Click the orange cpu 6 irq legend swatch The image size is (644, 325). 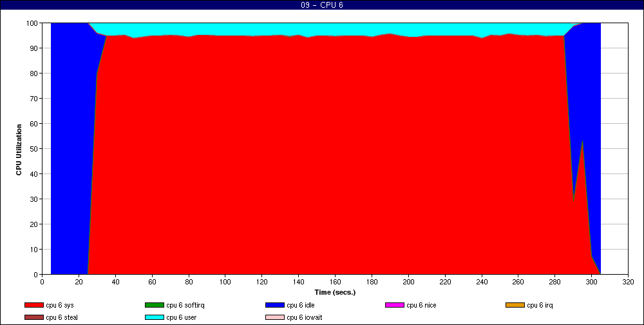pyautogui.click(x=515, y=305)
